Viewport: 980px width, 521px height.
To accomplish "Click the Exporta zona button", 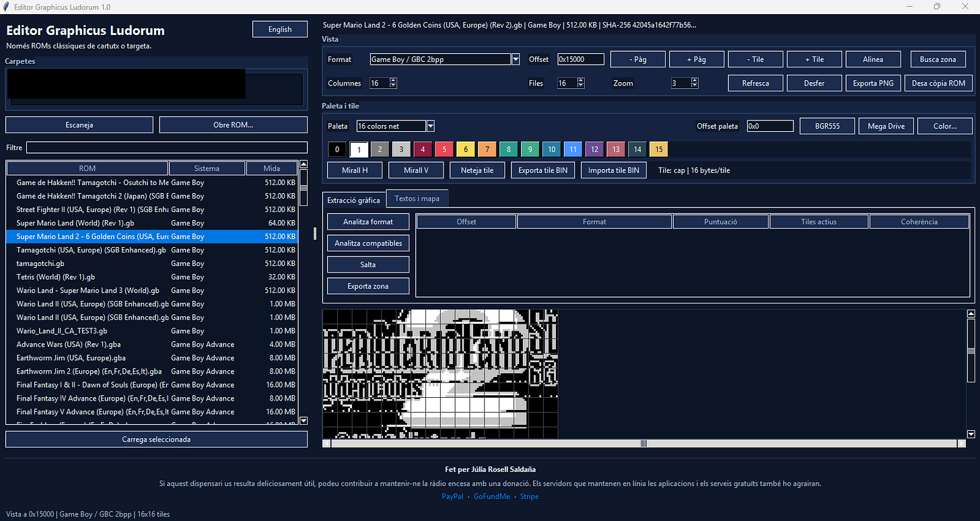I will (368, 286).
